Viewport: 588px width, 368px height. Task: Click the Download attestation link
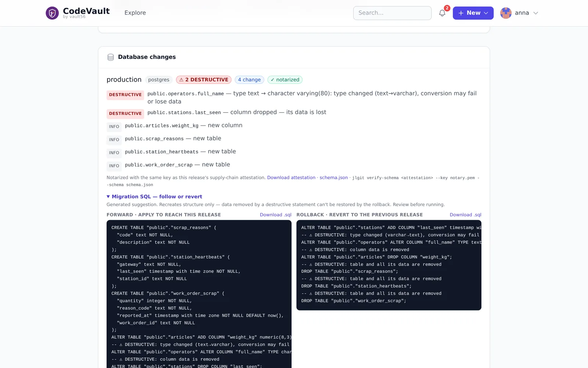pos(291,177)
